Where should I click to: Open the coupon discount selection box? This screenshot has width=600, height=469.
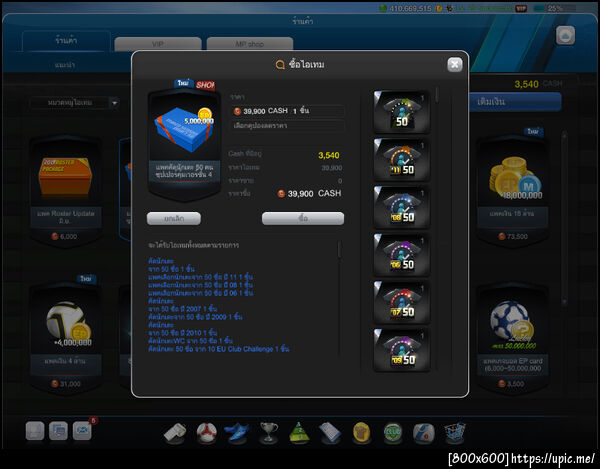pos(287,125)
